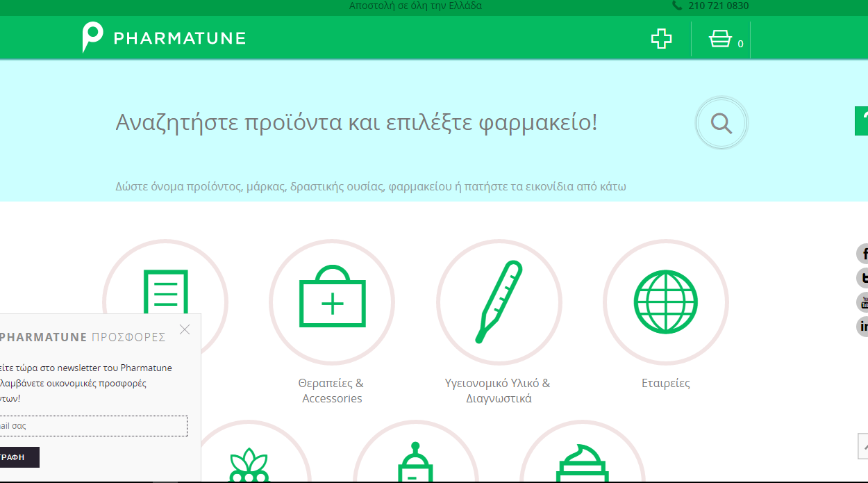Click the phone number 210 721 0830
The height and width of the screenshot is (483, 868).
click(717, 6)
